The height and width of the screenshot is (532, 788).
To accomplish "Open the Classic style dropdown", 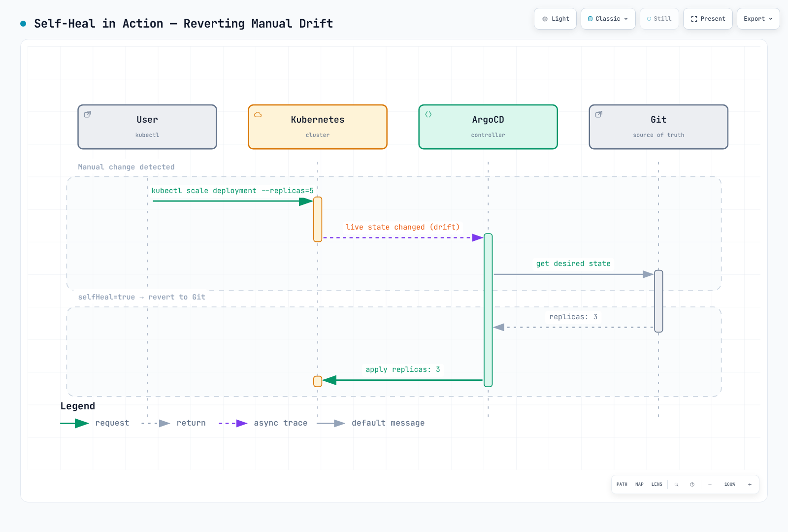I will (608, 19).
